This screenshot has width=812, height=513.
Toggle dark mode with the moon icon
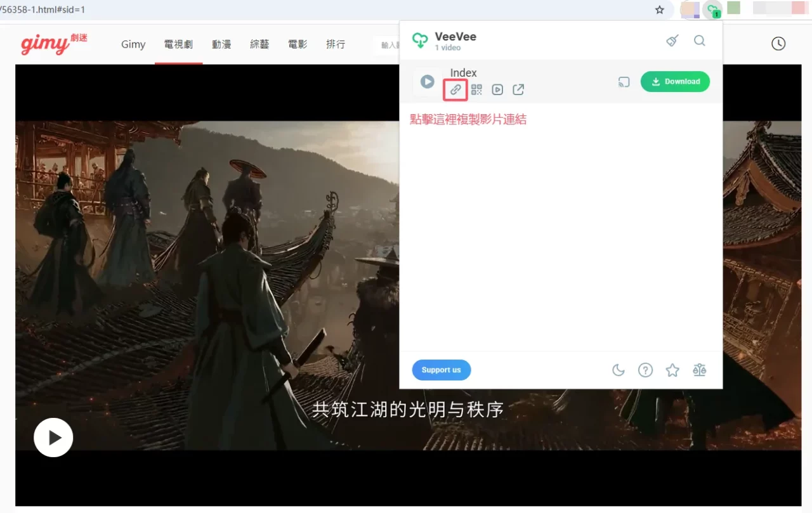[618, 370]
